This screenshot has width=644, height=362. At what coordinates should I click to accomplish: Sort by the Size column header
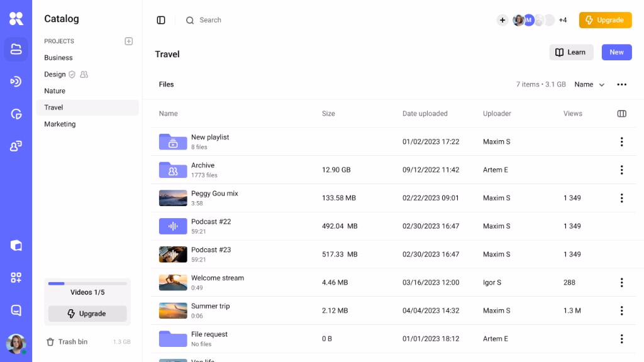click(328, 114)
